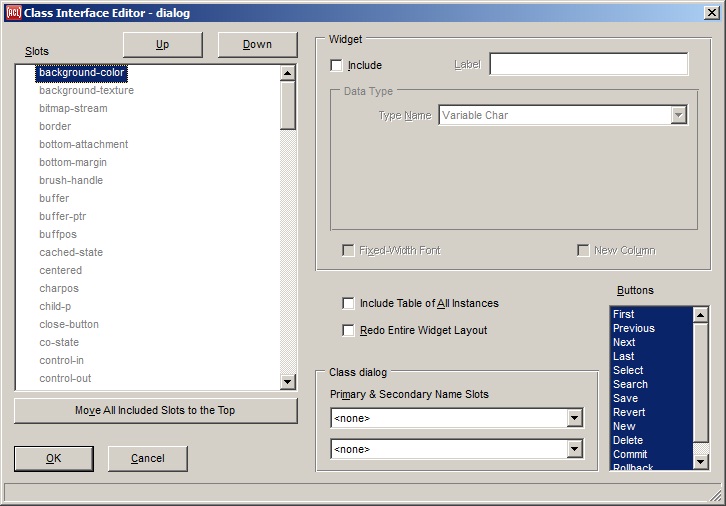This screenshot has width=726, height=506.
Task: Expand the Type Name dropdown
Action: tap(679, 116)
